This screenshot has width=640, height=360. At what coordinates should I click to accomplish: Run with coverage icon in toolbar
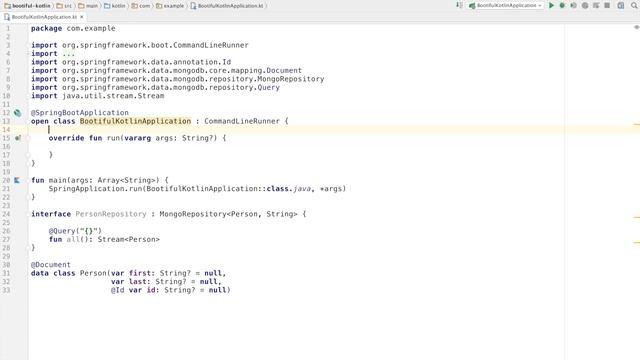pos(573,6)
